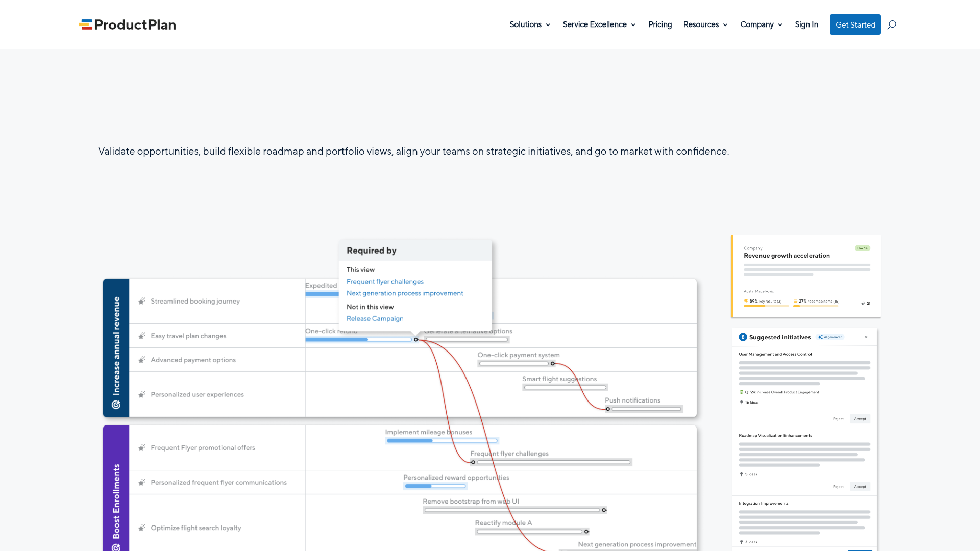
Task: Open the Release Campaign link in Required by popup
Action: (x=375, y=318)
